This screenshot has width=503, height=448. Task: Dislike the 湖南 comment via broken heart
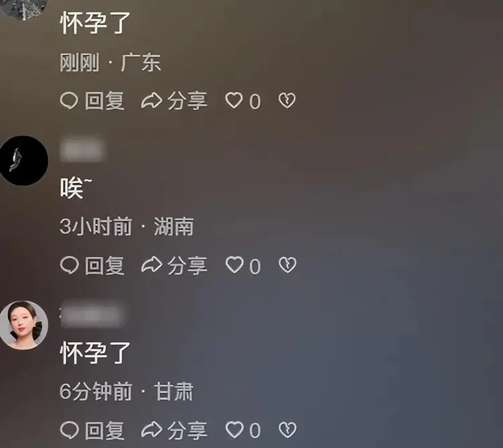pos(288,265)
